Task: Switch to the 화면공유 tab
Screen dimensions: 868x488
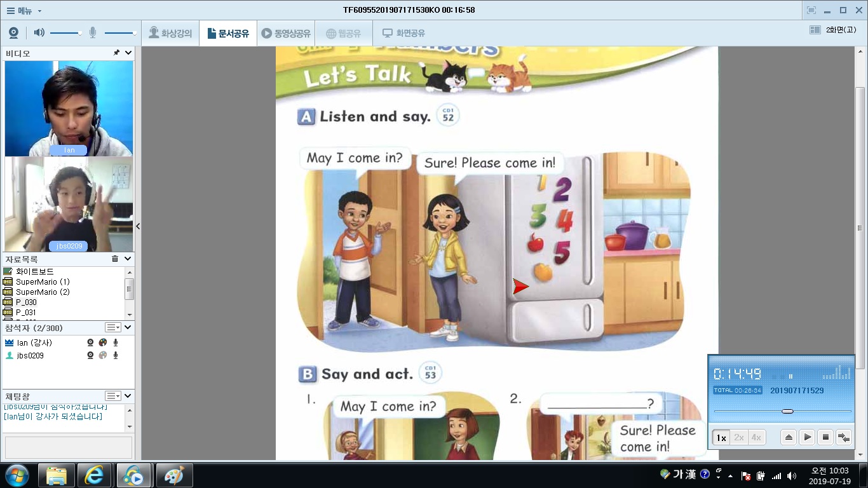Action: tap(403, 33)
